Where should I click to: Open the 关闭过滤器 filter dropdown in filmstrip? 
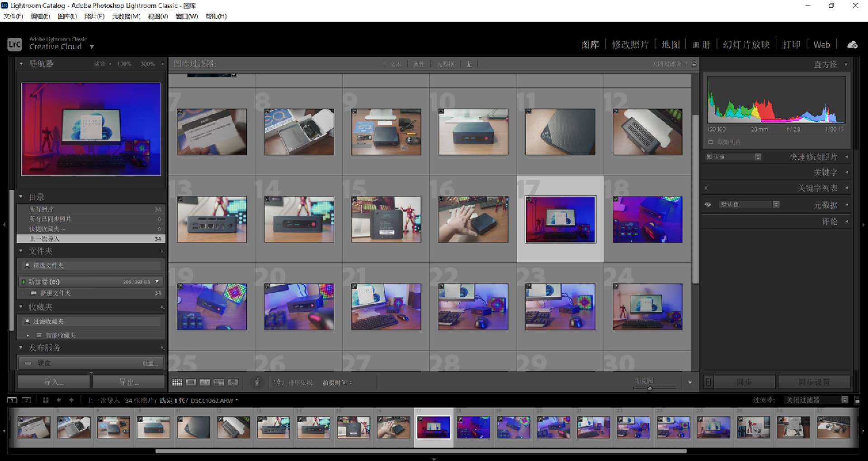point(816,400)
